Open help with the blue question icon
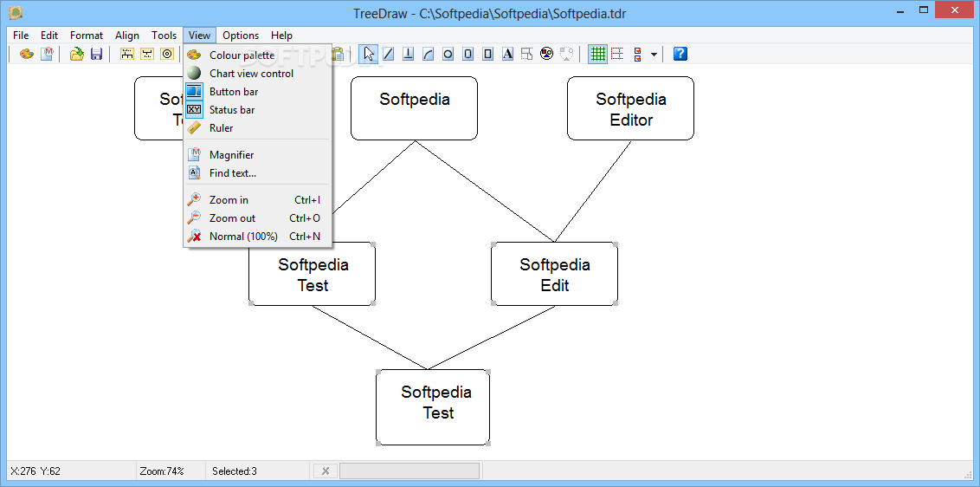Viewport: 980px width, 487px height. (x=680, y=54)
